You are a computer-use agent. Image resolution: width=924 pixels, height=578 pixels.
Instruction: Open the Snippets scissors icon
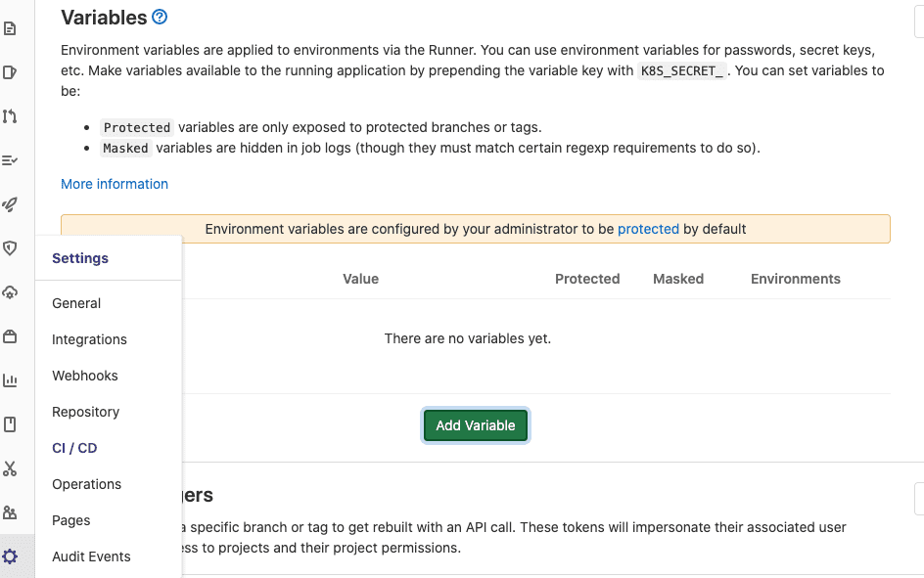click(10, 468)
